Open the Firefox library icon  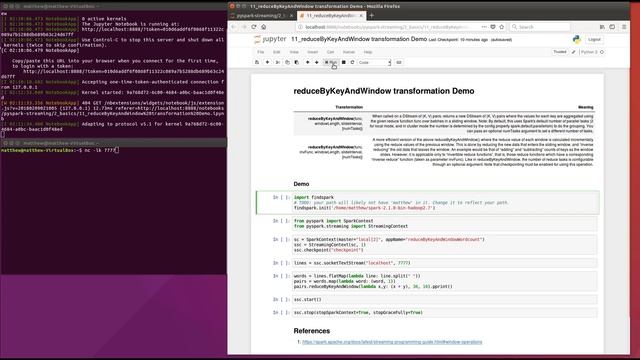(602, 27)
